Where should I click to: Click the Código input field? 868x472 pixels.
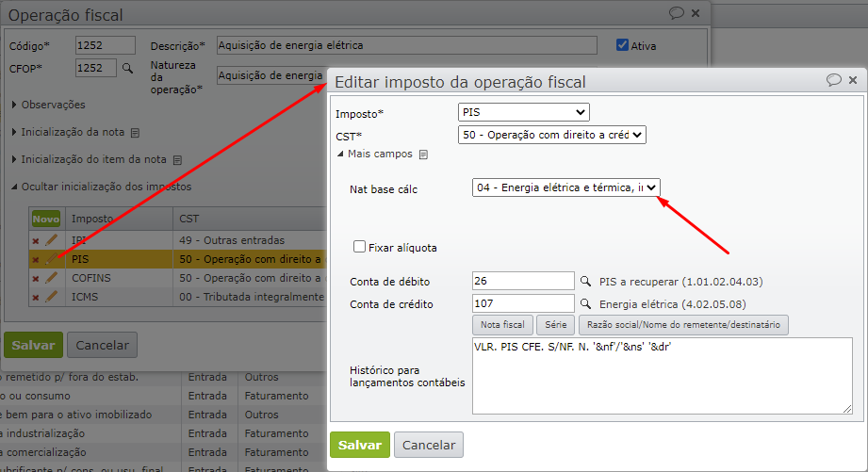[x=106, y=45]
